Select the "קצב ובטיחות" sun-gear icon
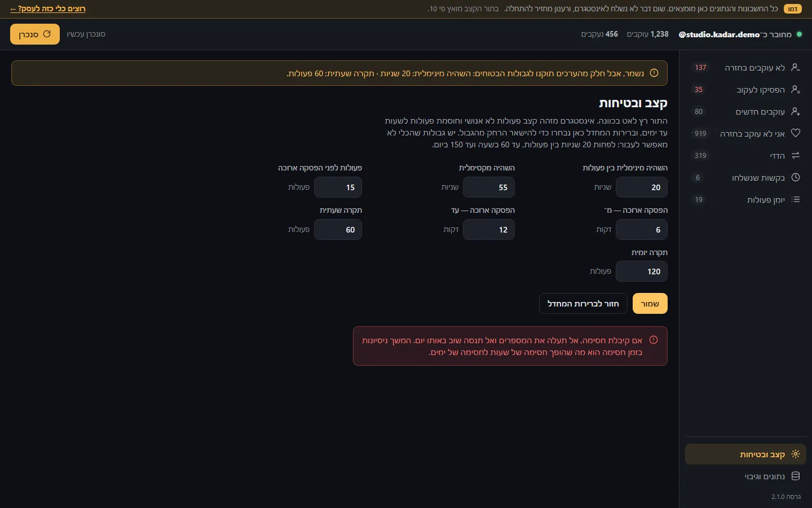 click(x=796, y=454)
